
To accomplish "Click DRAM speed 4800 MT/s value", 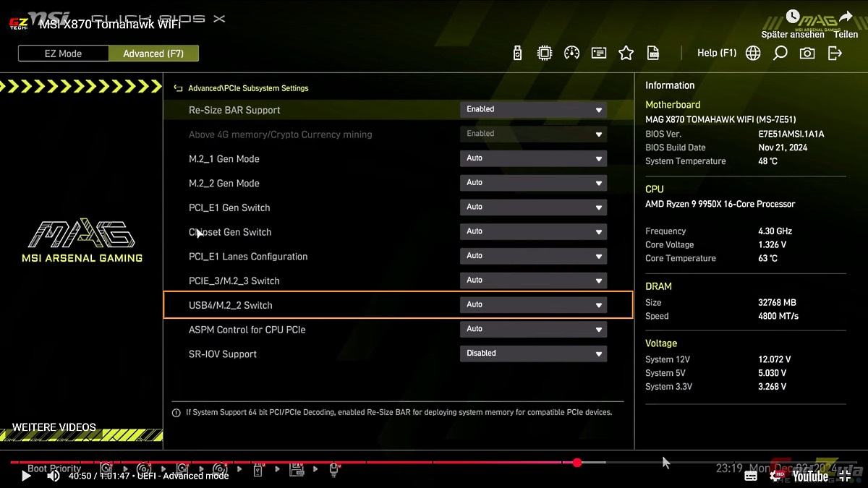I will [x=778, y=316].
